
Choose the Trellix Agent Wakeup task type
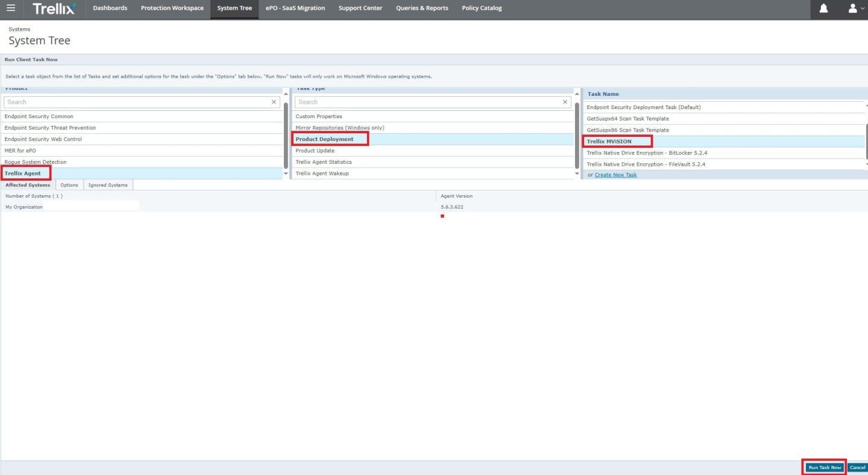tap(433, 174)
